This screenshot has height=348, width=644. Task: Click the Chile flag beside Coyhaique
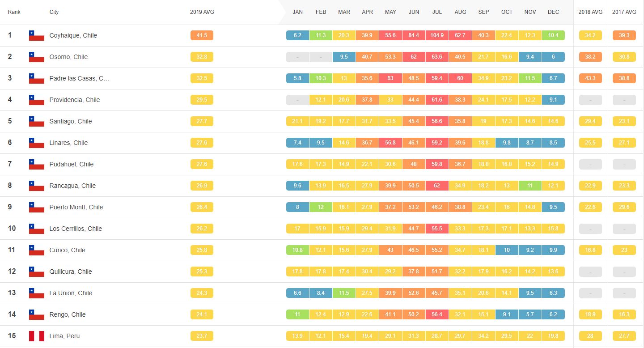(37, 35)
